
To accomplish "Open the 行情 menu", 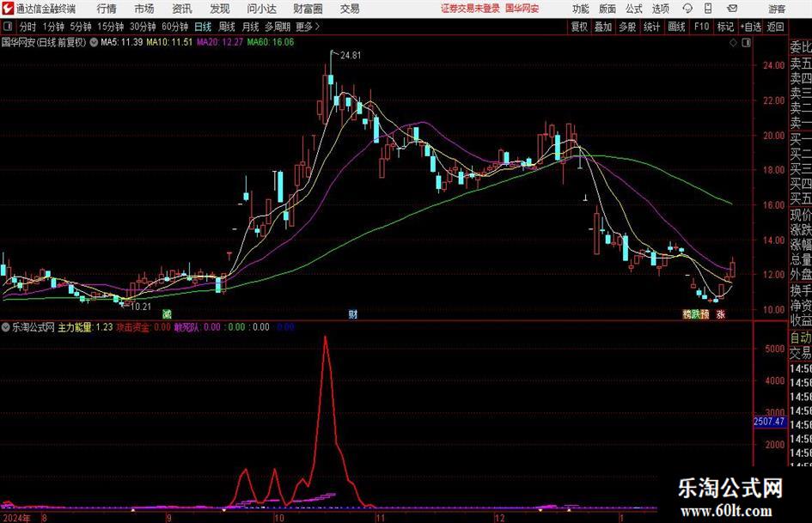I will pos(107,9).
